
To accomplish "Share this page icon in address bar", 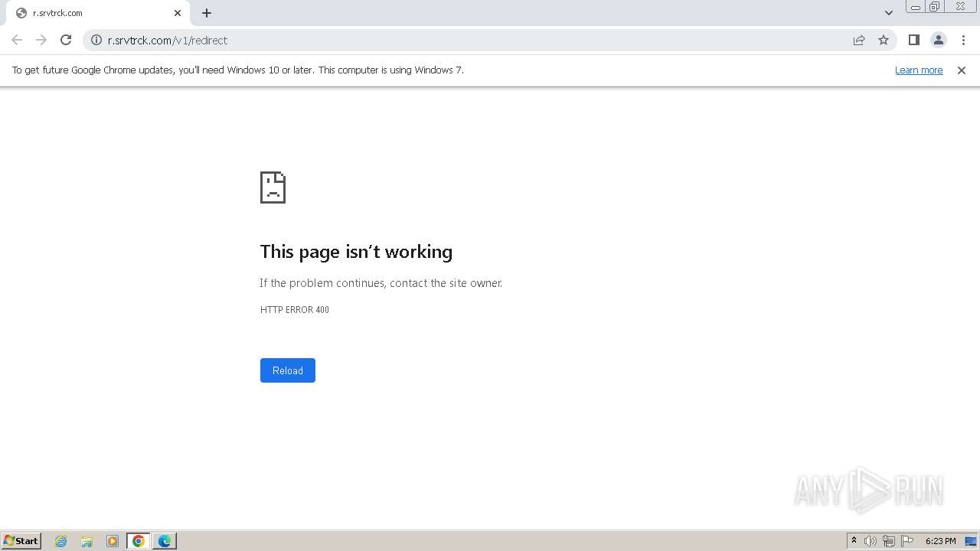I will [859, 40].
